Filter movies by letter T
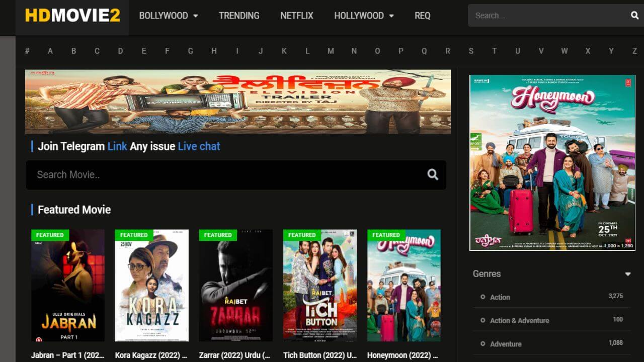This screenshot has height=362, width=644. [494, 51]
